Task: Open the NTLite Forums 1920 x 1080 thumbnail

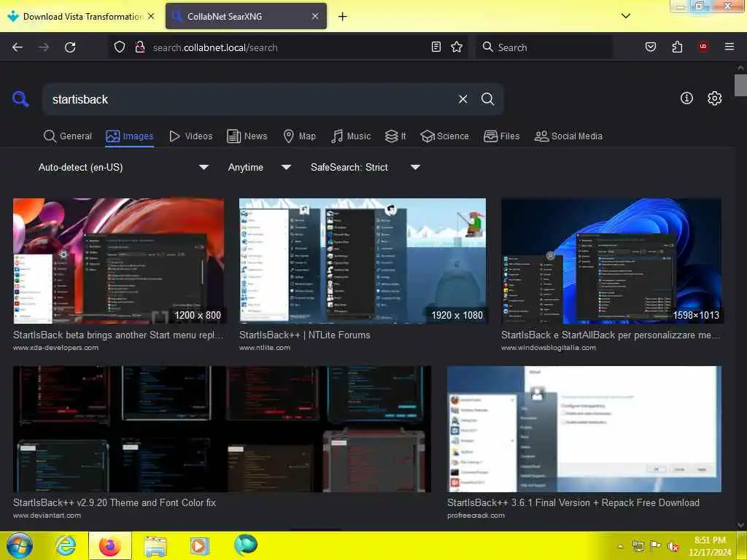Action: click(363, 261)
